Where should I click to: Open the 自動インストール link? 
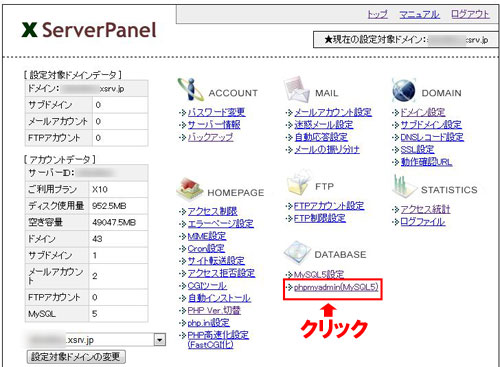219,298
